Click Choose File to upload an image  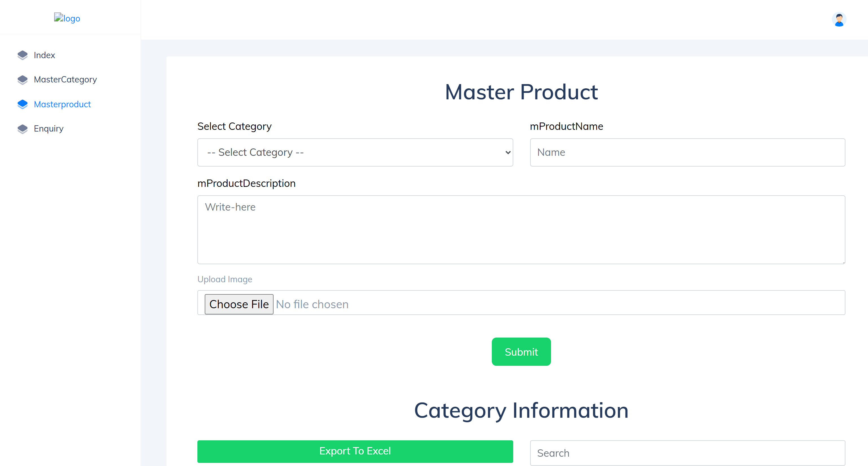pyautogui.click(x=239, y=304)
